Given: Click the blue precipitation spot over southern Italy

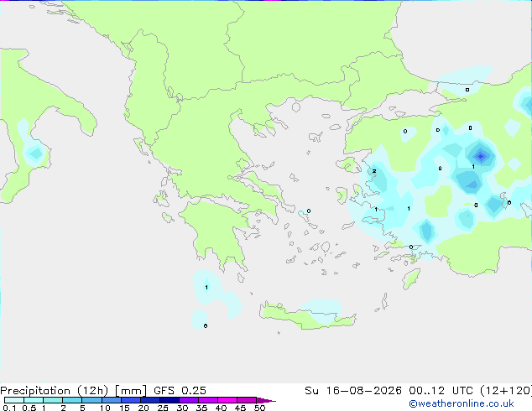Looking at the screenshot, I should [35, 153].
